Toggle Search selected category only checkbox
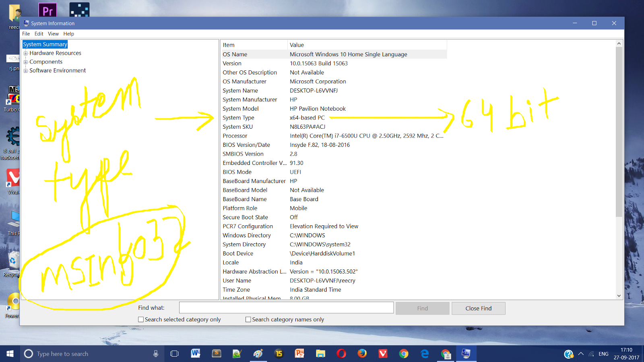The height and width of the screenshot is (362, 644). [141, 319]
